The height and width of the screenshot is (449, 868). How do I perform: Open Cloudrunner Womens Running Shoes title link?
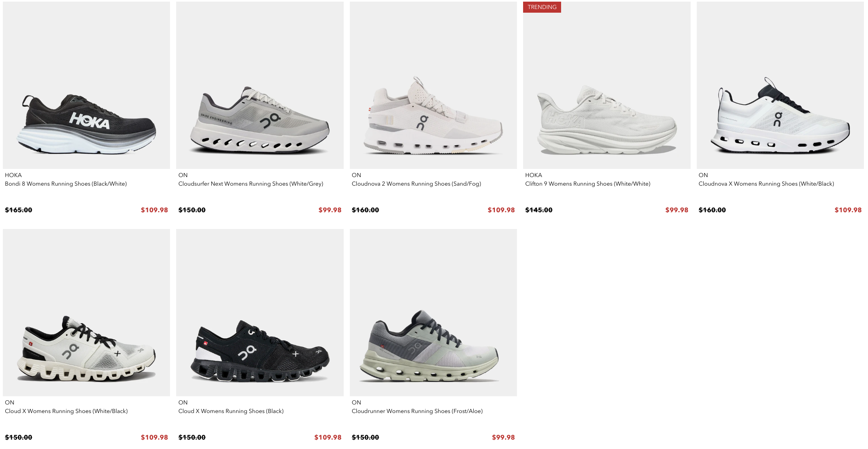(x=417, y=411)
